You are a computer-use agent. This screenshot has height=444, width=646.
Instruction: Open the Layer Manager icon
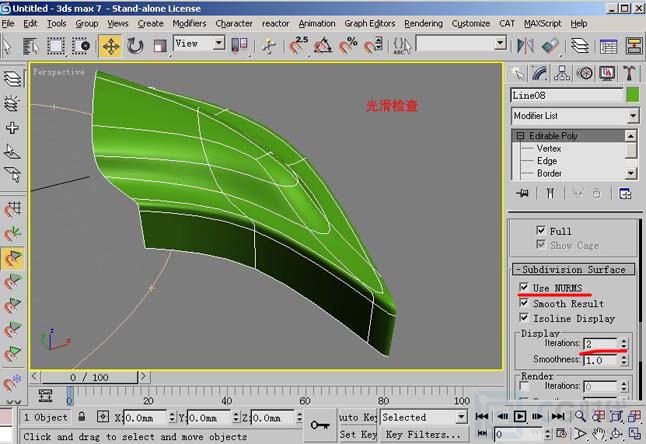coord(580,46)
